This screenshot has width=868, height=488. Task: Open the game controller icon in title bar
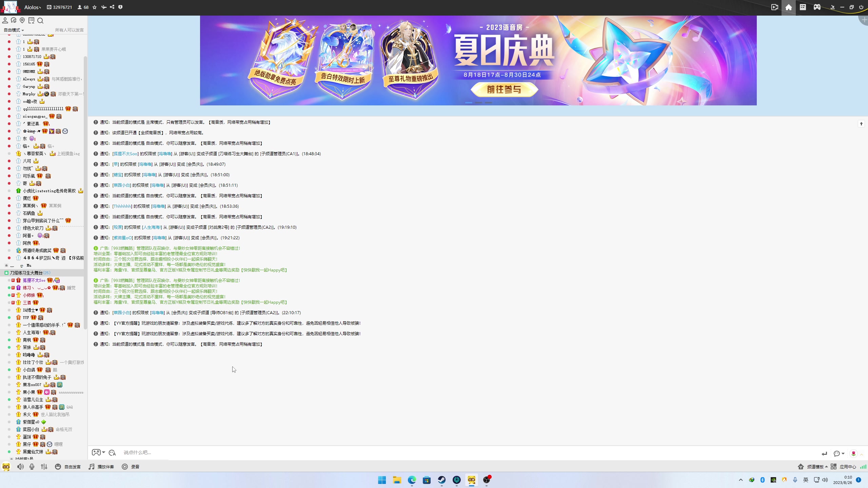click(x=817, y=7)
